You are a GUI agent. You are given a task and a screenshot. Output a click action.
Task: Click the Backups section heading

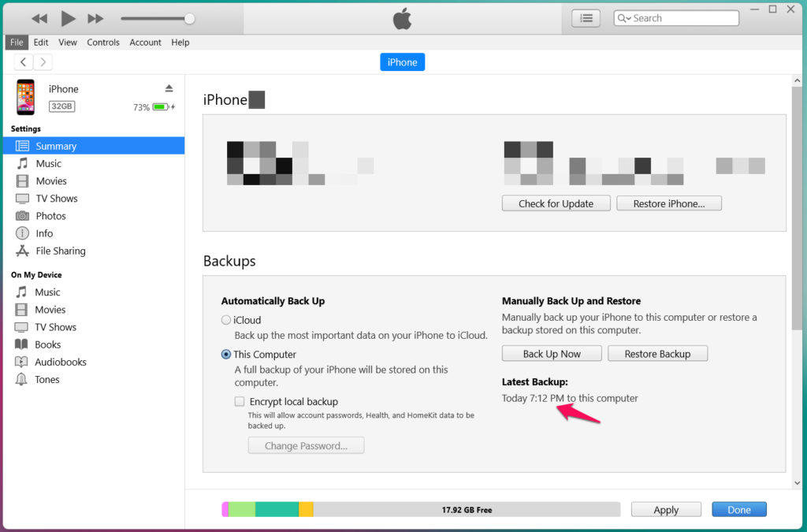[x=229, y=261]
